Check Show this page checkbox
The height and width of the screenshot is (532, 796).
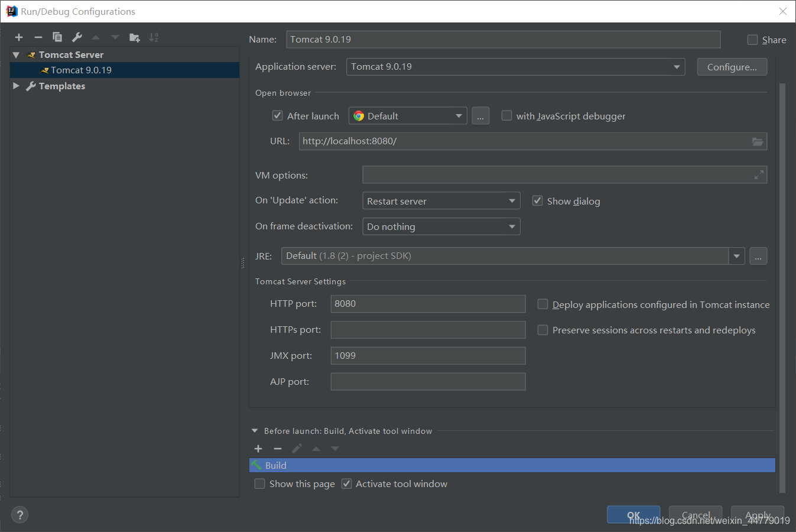[259, 484]
